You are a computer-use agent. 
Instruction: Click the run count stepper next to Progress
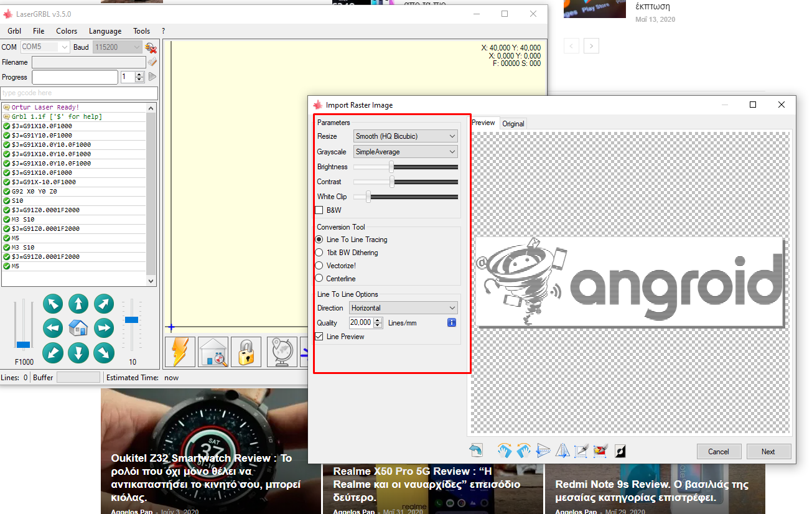pyautogui.click(x=139, y=77)
